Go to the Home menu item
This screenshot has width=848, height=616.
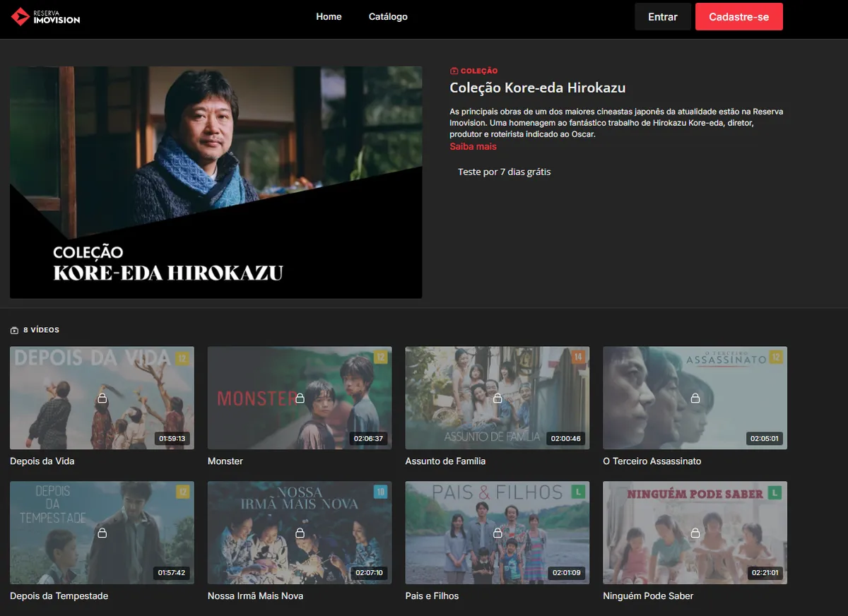point(329,16)
